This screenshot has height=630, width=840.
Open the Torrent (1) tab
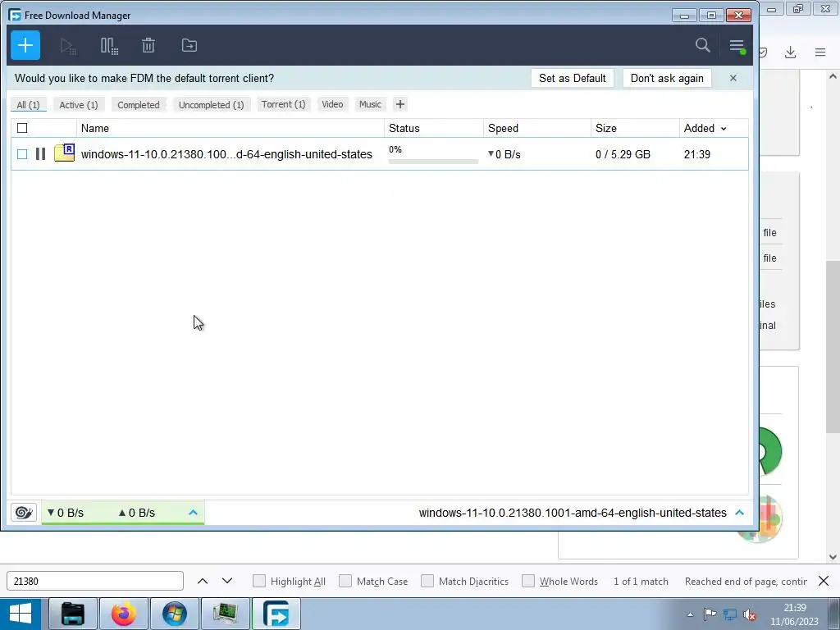(x=283, y=104)
